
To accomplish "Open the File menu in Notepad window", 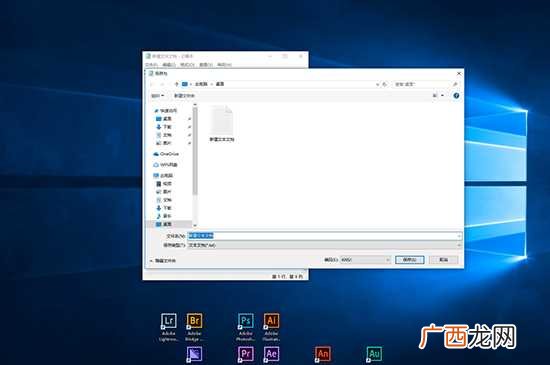I will click(152, 65).
